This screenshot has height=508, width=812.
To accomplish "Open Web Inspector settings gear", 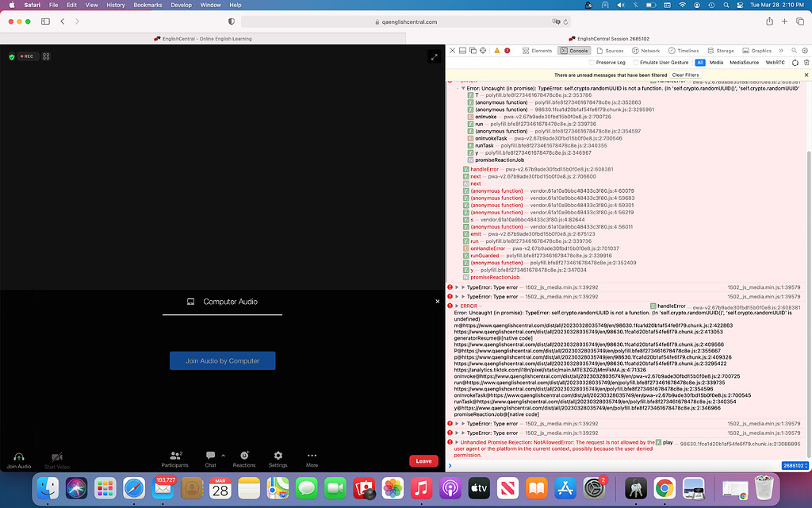I will (806, 50).
